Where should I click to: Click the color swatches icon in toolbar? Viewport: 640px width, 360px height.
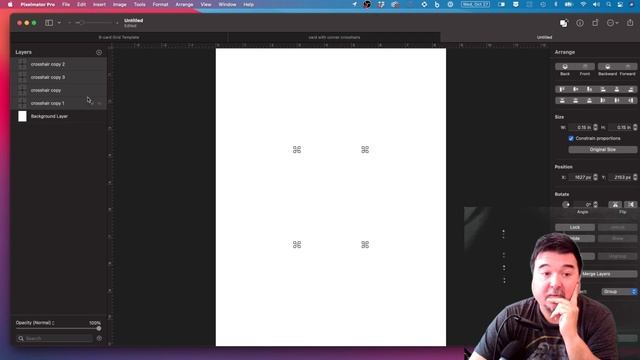[x=564, y=23]
